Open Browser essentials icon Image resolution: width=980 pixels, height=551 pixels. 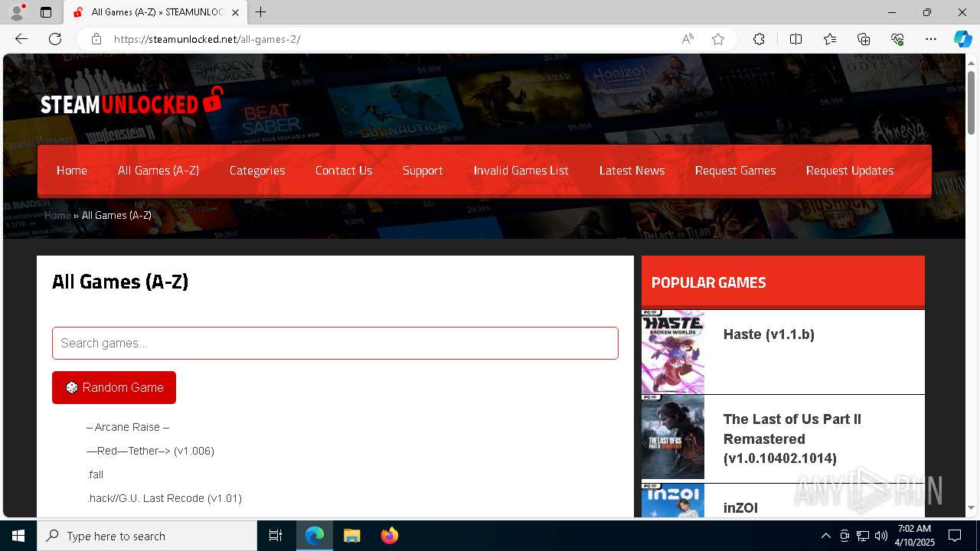click(x=897, y=39)
